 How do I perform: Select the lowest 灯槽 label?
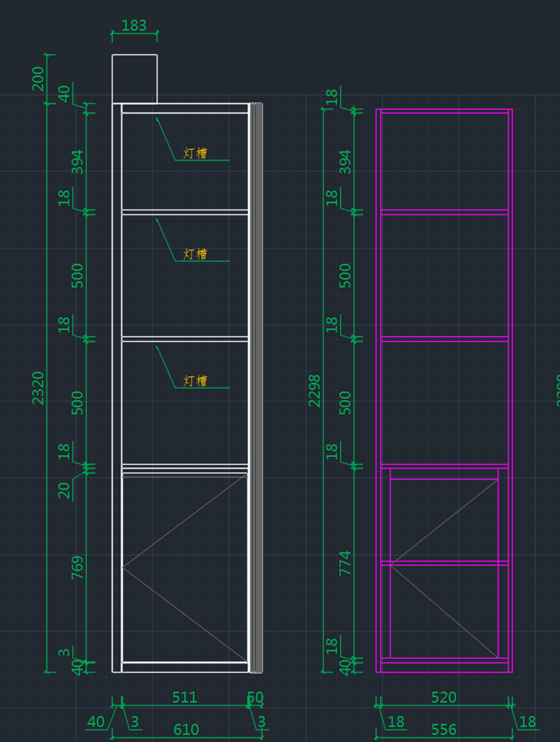[195, 381]
